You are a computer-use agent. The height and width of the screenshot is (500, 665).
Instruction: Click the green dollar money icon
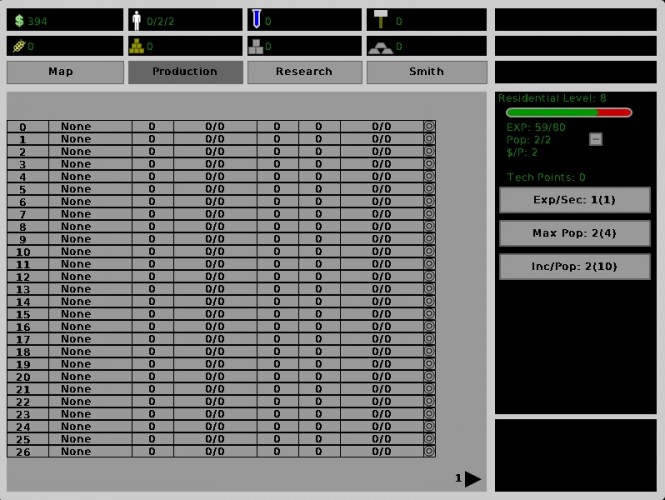pyautogui.click(x=19, y=20)
